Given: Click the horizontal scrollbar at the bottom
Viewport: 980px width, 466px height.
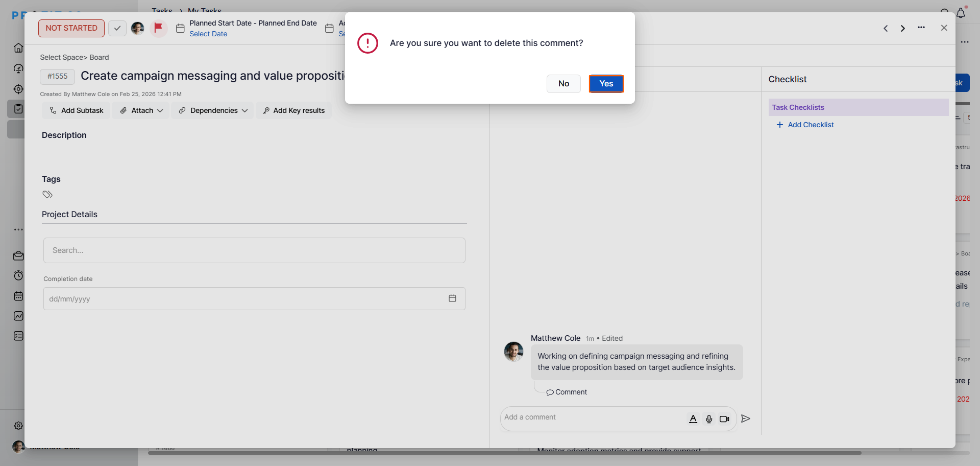Looking at the screenshot, I should coord(504,453).
